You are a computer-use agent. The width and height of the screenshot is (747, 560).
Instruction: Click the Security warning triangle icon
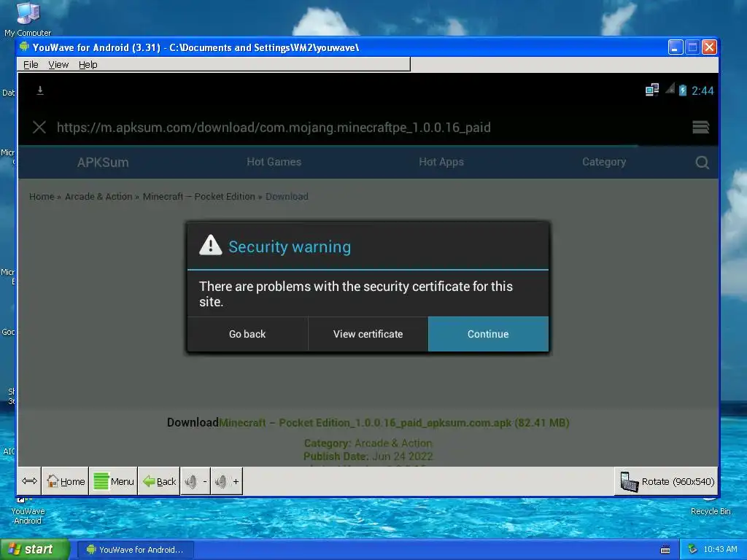pos(210,245)
